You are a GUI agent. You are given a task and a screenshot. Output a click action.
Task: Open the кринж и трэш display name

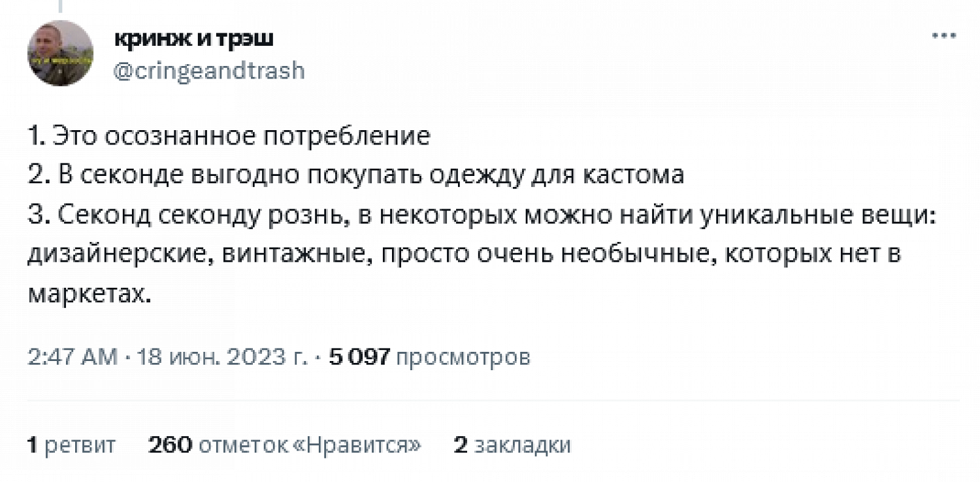(x=194, y=39)
